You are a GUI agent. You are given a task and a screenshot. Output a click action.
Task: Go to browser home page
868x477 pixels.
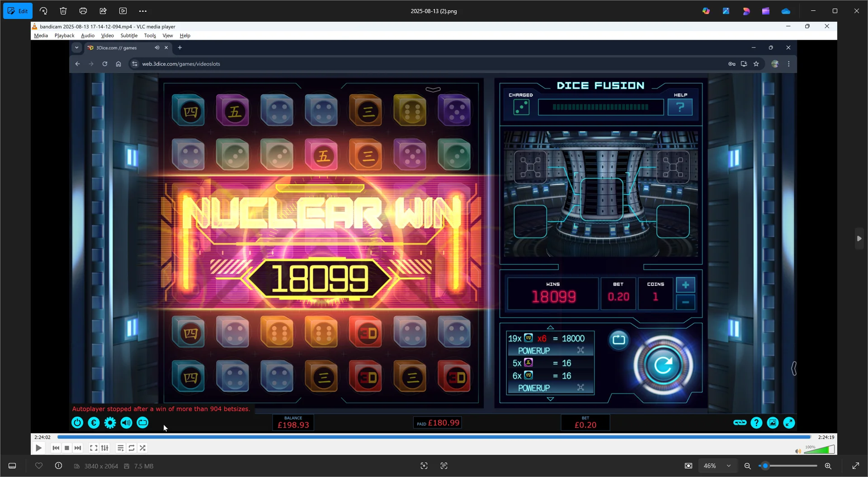point(118,64)
